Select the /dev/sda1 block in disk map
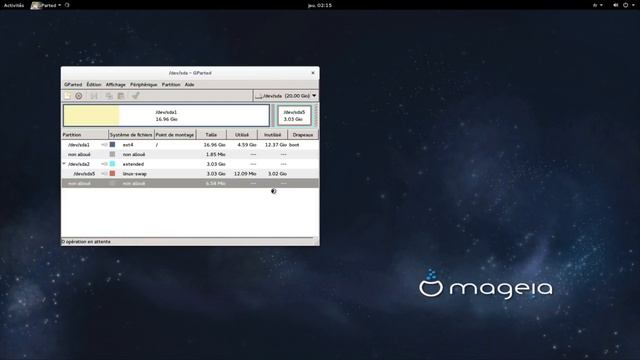Screen dimensions: 640x360 pyautogui.click(x=167, y=116)
